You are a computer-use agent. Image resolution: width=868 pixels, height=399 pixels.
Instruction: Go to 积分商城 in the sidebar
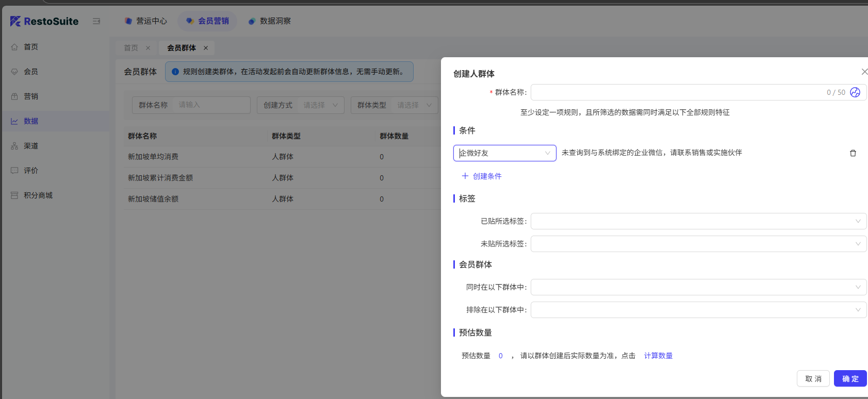point(38,195)
